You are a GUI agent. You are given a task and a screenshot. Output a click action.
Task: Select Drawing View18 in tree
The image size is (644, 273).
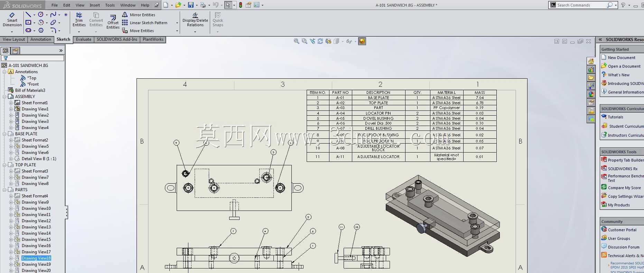point(36,258)
